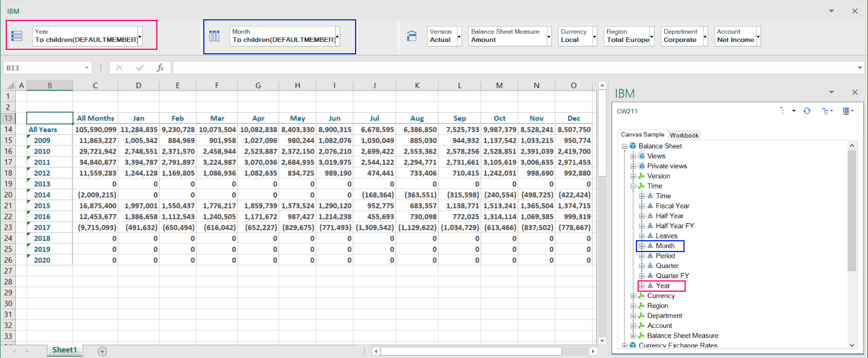The width and height of the screenshot is (868, 358).
Task: Open the Month column dropdown
Action: (x=337, y=36)
